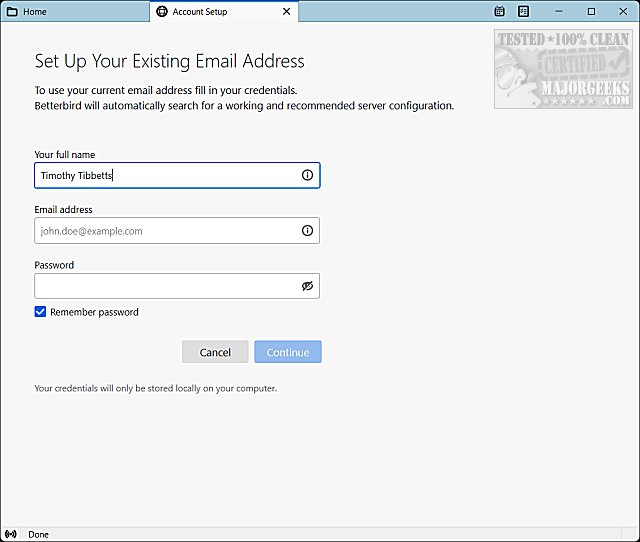Maximize the Betterbird window
The height and width of the screenshot is (542, 640).
592,12
